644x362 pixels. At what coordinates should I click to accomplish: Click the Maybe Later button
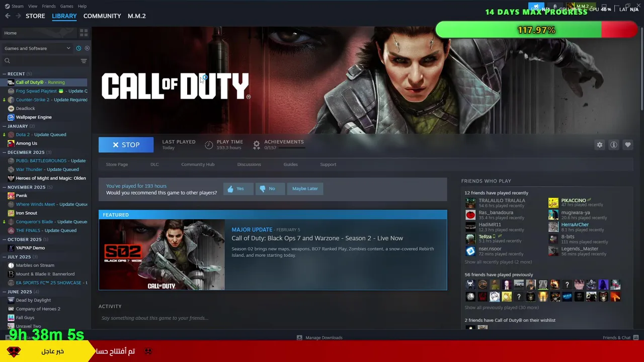click(x=305, y=189)
